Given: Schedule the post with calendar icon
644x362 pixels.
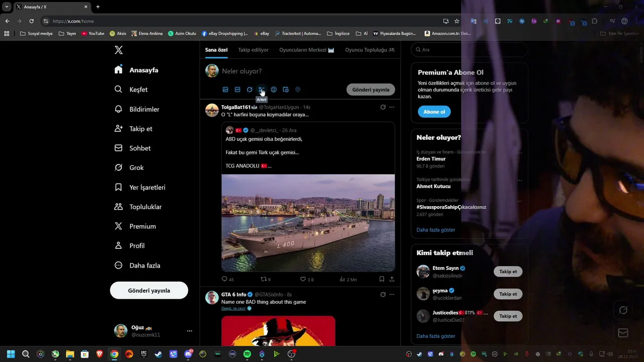Looking at the screenshot, I should [286, 89].
